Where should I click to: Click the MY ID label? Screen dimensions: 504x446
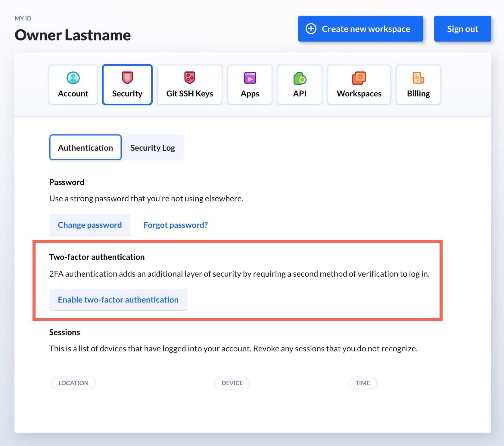pos(23,18)
